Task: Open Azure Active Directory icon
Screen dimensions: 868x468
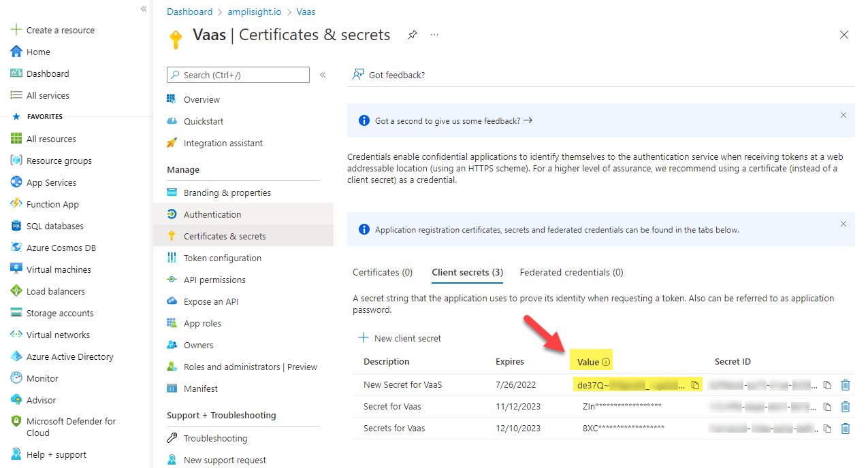Action: click(16, 356)
